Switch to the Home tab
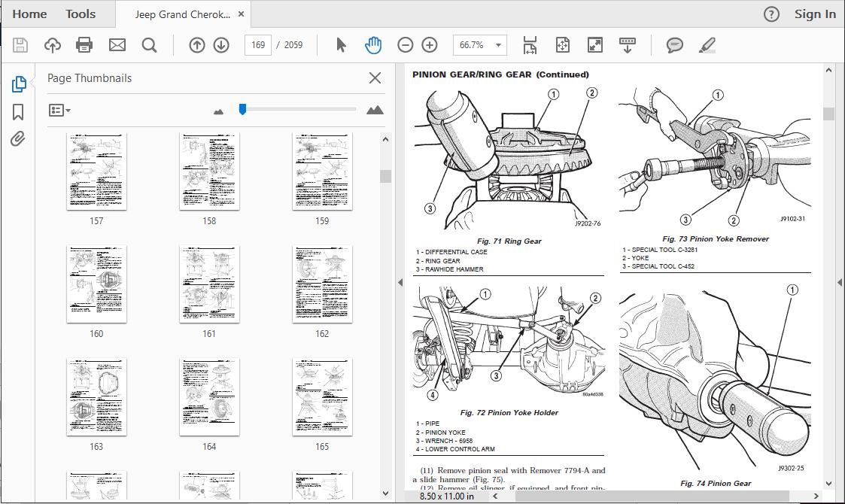 pos(29,14)
